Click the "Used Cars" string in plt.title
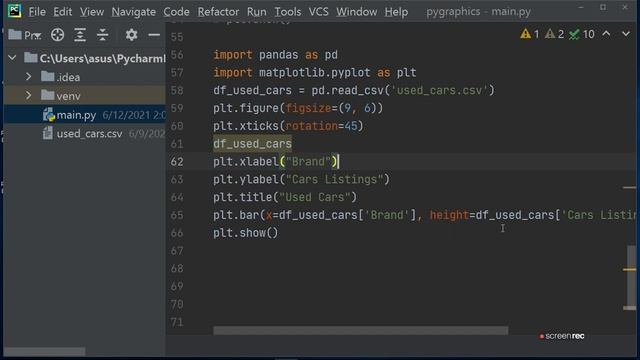Image resolution: width=640 pixels, height=360 pixels. click(314, 197)
